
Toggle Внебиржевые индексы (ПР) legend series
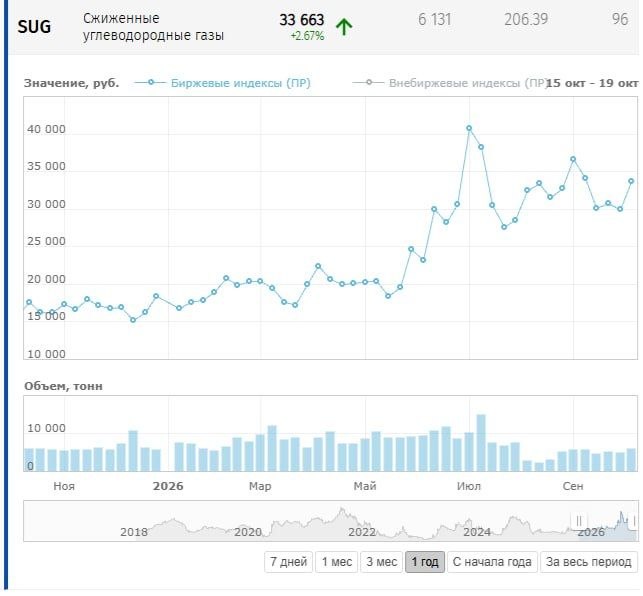[x=449, y=83]
